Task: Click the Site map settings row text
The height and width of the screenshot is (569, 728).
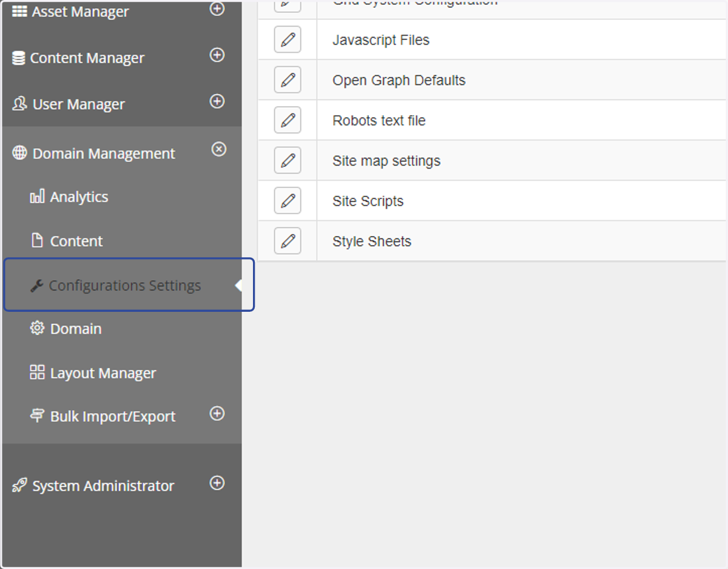Action: 386,161
